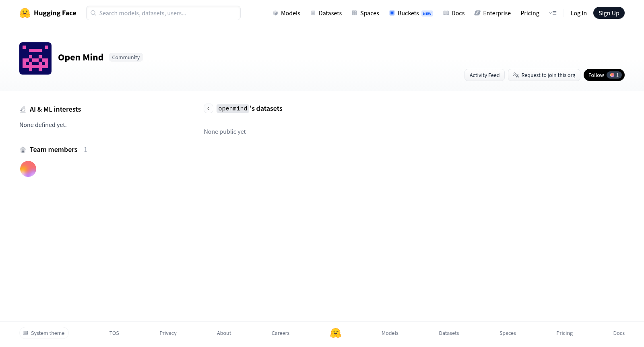Go to Pricing in the top navigation
Image resolution: width=644 pixels, height=347 pixels.
coord(530,13)
